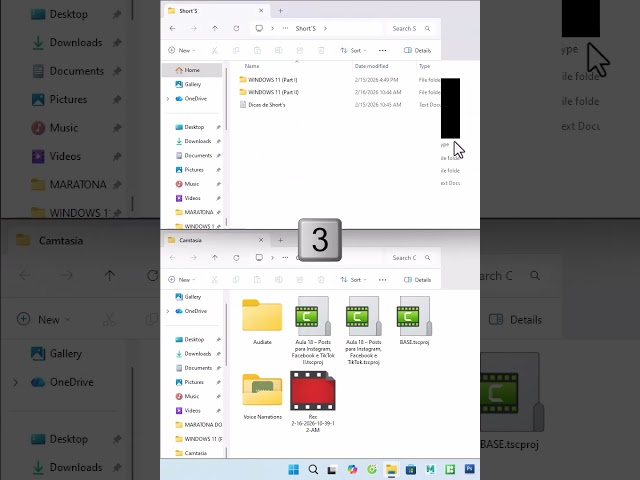640x480 pixels.
Task: Toggle Details pane in Short'S window
Action: pyautogui.click(x=417, y=51)
